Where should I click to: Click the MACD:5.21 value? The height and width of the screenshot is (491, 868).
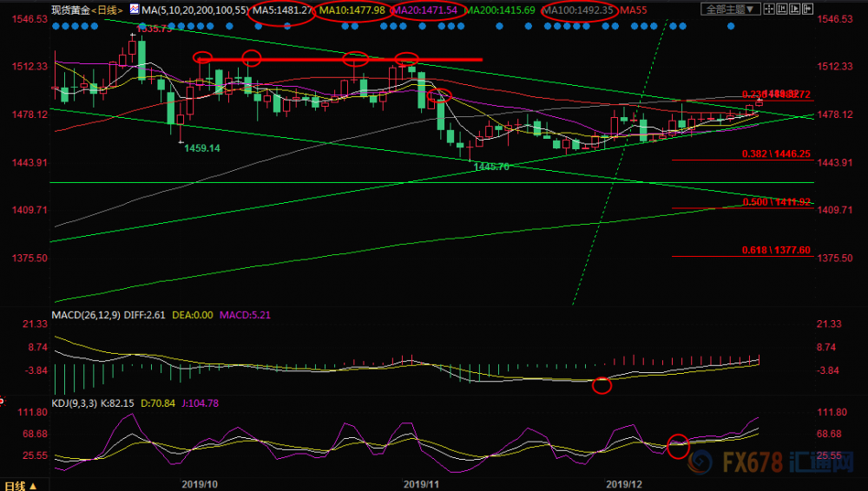[246, 315]
